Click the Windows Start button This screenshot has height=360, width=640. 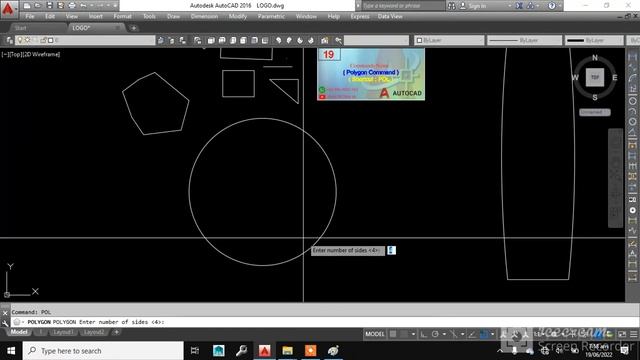(11, 351)
